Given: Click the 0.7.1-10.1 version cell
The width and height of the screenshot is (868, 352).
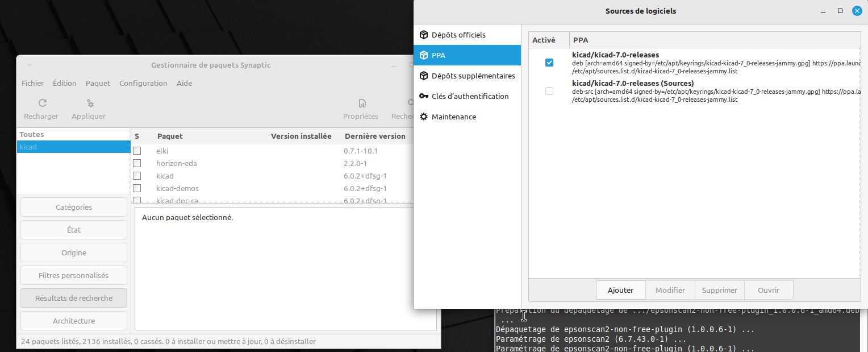Looking at the screenshot, I should 361,151.
